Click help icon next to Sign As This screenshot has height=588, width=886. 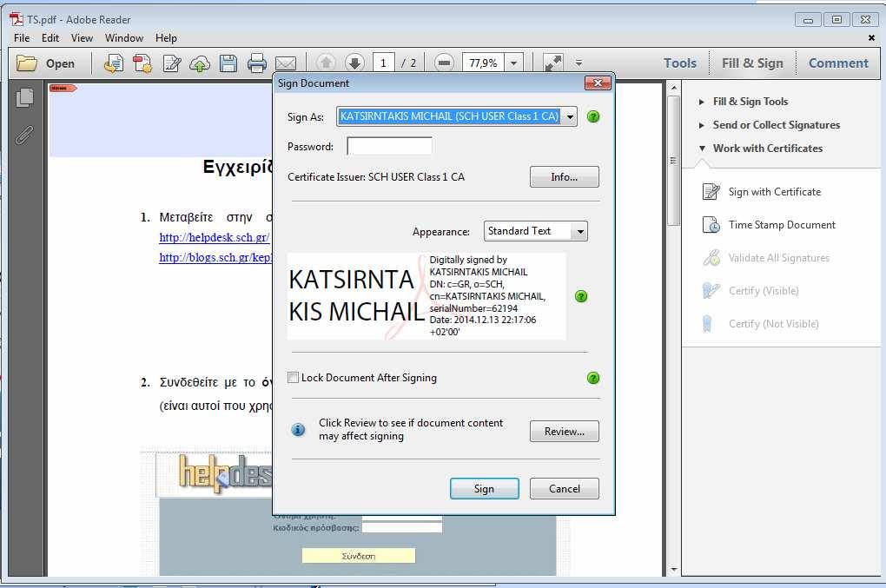coord(593,116)
